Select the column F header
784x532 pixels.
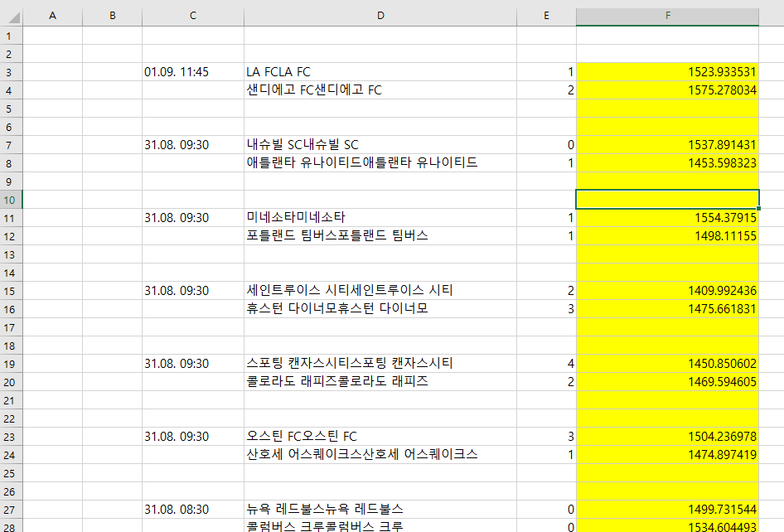(667, 17)
